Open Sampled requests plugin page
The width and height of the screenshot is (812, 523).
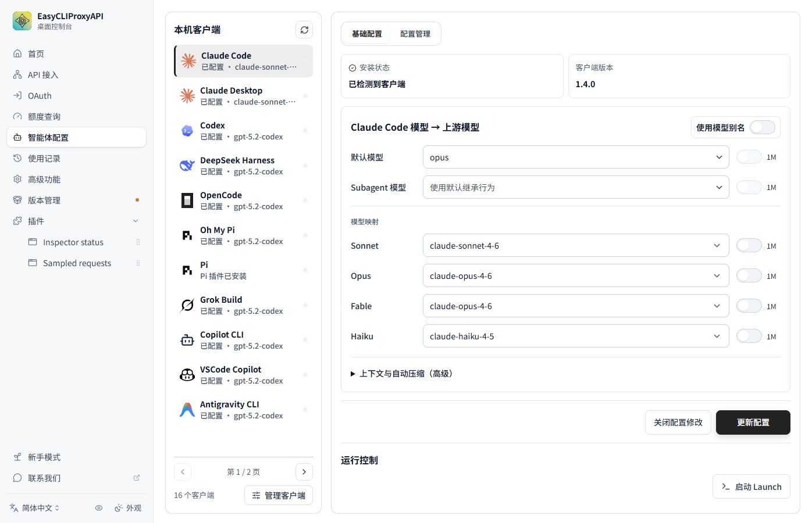[76, 263]
